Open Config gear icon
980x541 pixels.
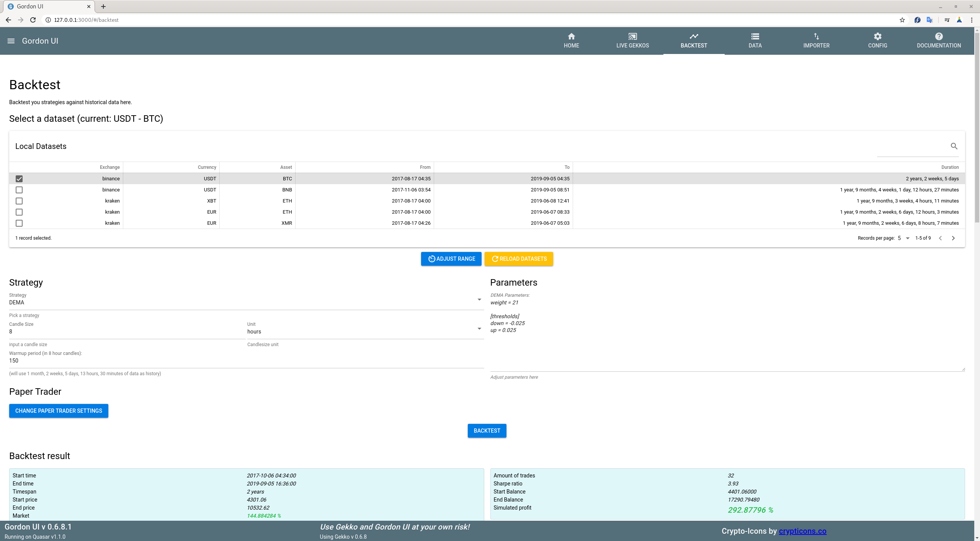tap(877, 36)
